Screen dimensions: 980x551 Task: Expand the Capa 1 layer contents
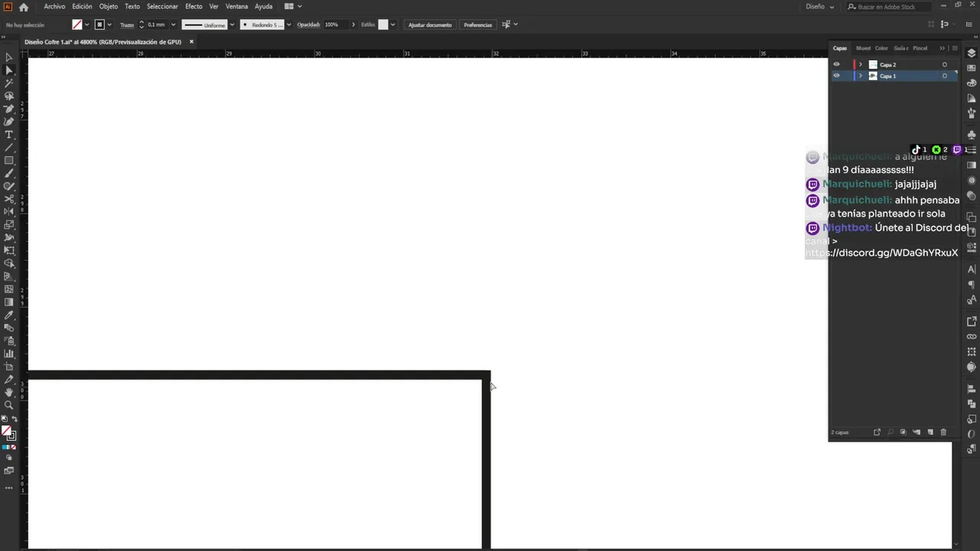coord(861,76)
